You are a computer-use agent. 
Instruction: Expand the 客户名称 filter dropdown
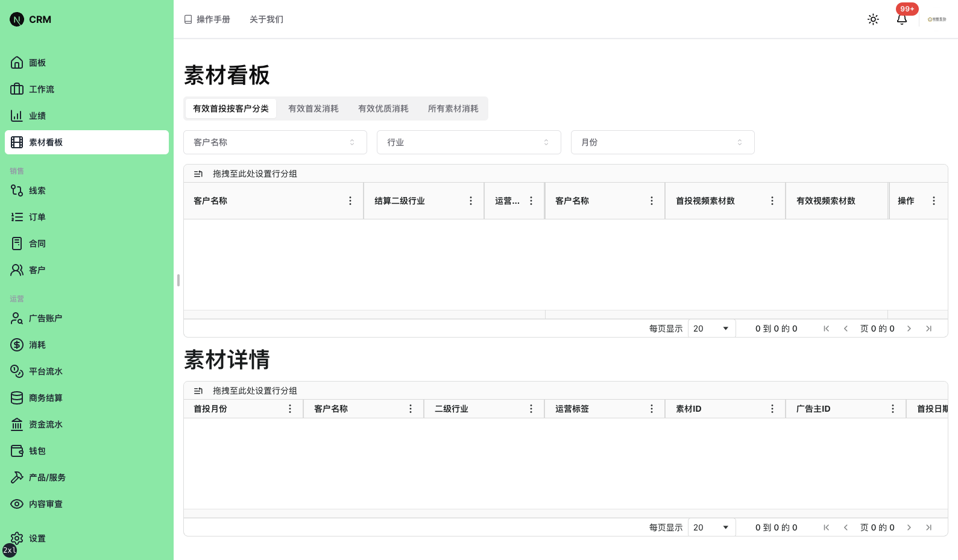click(275, 142)
